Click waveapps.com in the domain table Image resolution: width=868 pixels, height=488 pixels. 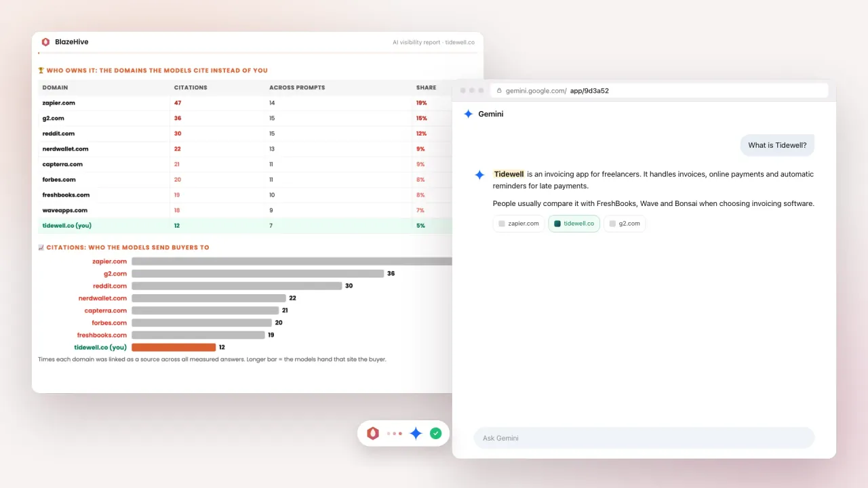coord(64,210)
